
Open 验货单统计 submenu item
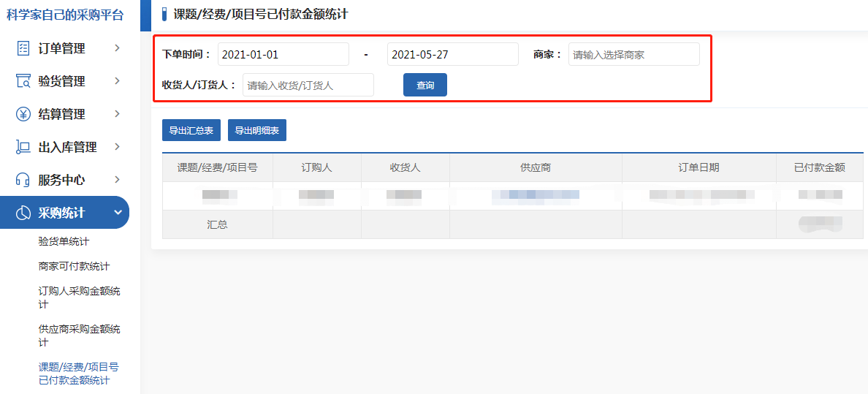point(64,241)
